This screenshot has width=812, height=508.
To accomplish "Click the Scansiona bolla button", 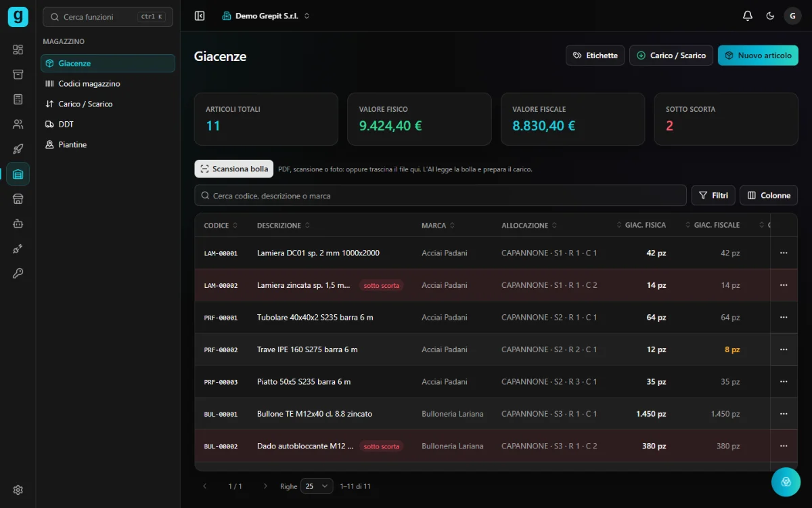I will [234, 169].
